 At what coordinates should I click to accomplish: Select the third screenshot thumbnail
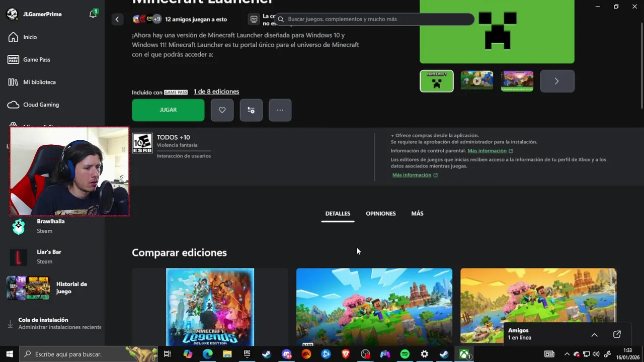tap(517, 81)
